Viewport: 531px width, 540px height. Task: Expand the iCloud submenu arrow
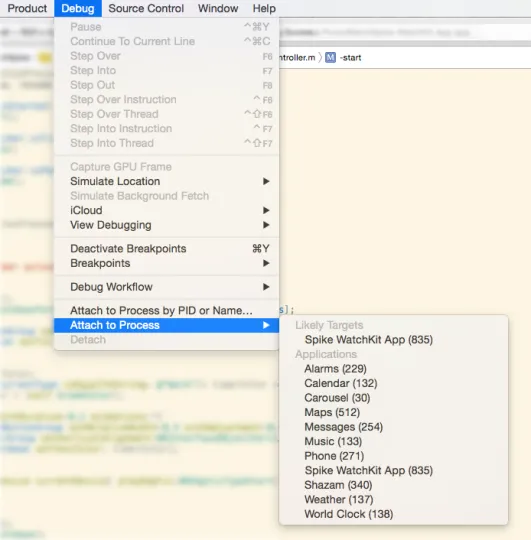tap(266, 210)
